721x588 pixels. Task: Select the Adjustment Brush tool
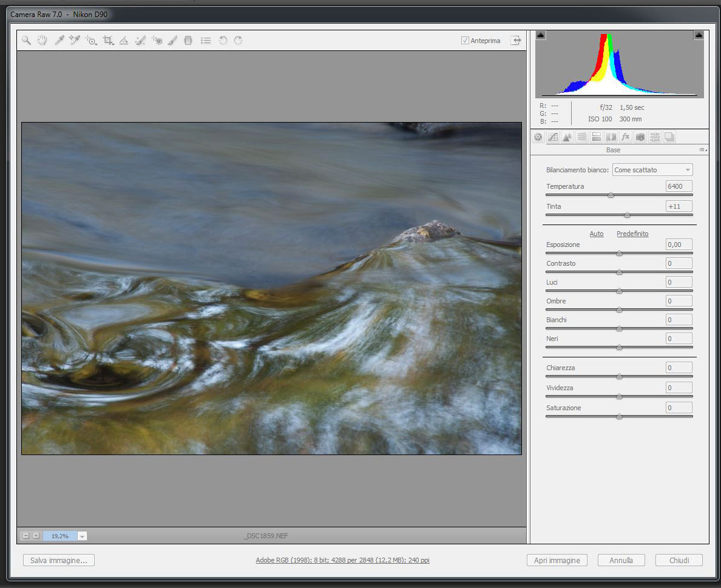pyautogui.click(x=172, y=41)
